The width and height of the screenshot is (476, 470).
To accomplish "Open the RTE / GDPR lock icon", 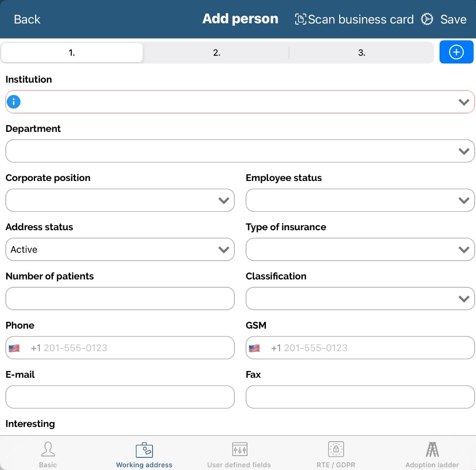I will coord(336,449).
